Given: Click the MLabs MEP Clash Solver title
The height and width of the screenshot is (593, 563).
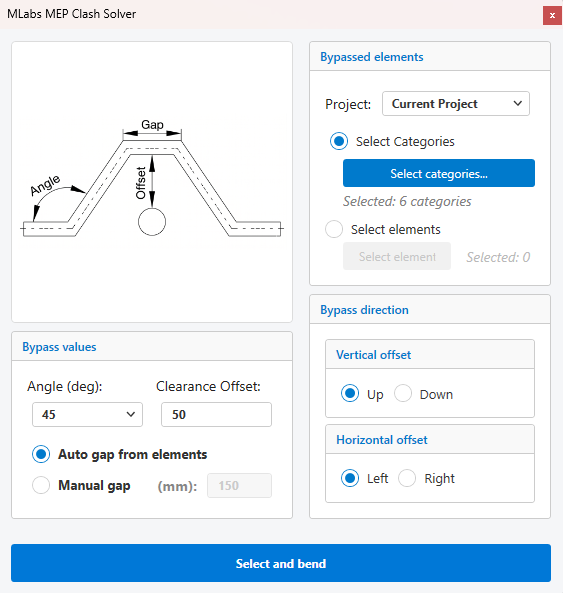Looking at the screenshot, I should [71, 14].
